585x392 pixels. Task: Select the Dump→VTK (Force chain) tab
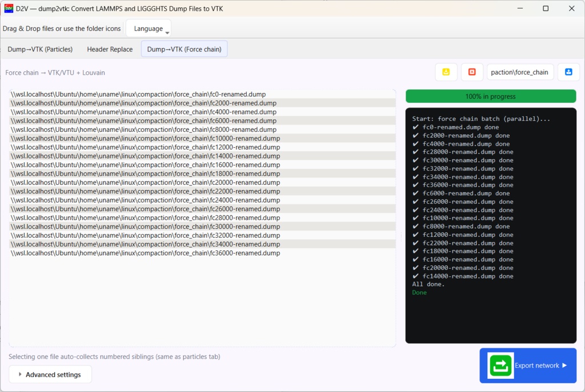[184, 49]
